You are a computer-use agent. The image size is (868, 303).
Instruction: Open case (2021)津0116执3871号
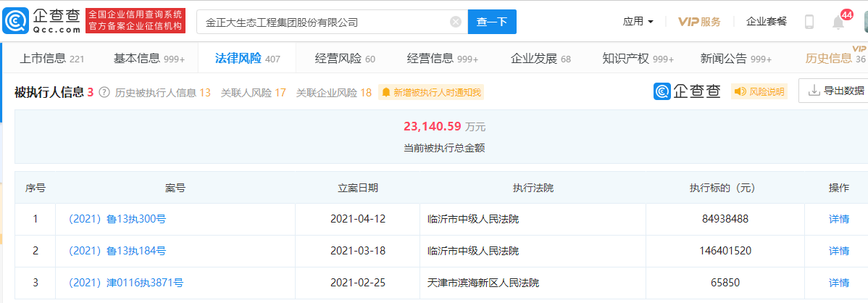point(125,283)
